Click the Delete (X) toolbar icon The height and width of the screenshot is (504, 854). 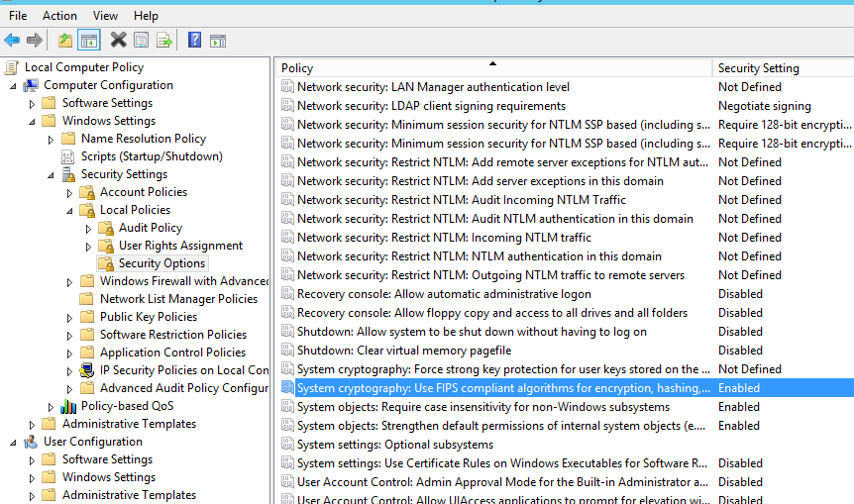coord(118,40)
